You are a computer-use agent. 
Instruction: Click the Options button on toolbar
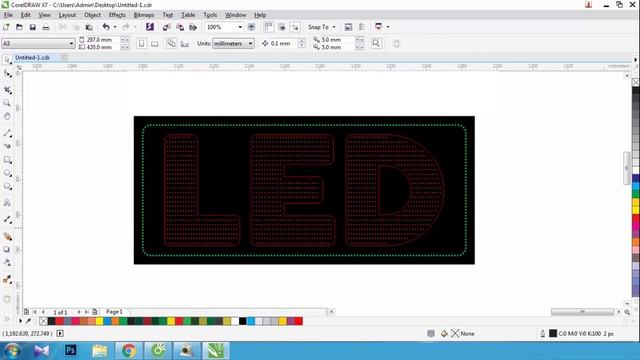click(348, 27)
